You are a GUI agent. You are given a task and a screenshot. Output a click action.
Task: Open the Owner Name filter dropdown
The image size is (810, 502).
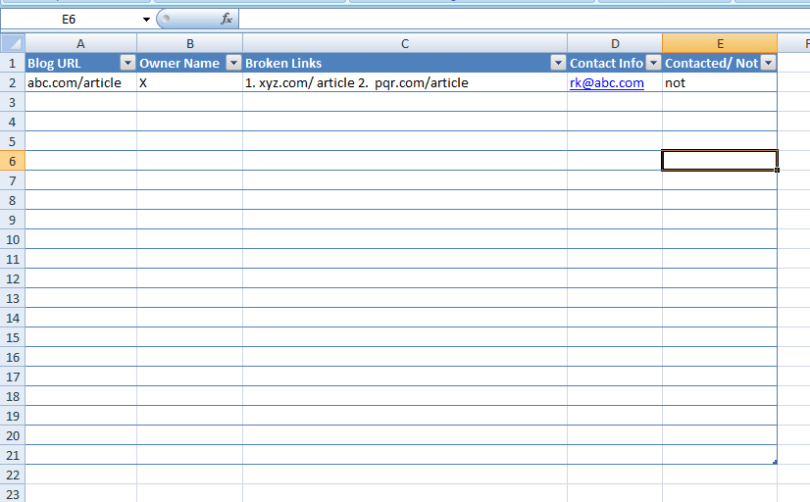[233, 63]
